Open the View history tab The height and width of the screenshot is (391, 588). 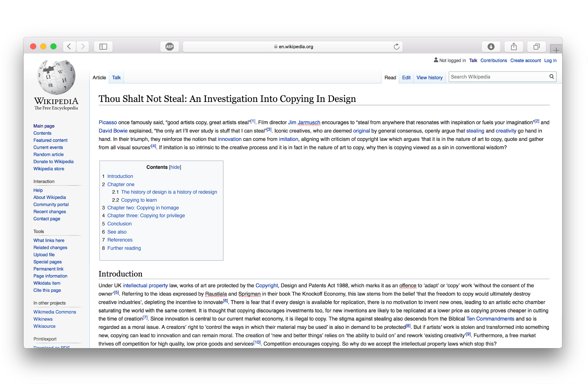point(429,78)
